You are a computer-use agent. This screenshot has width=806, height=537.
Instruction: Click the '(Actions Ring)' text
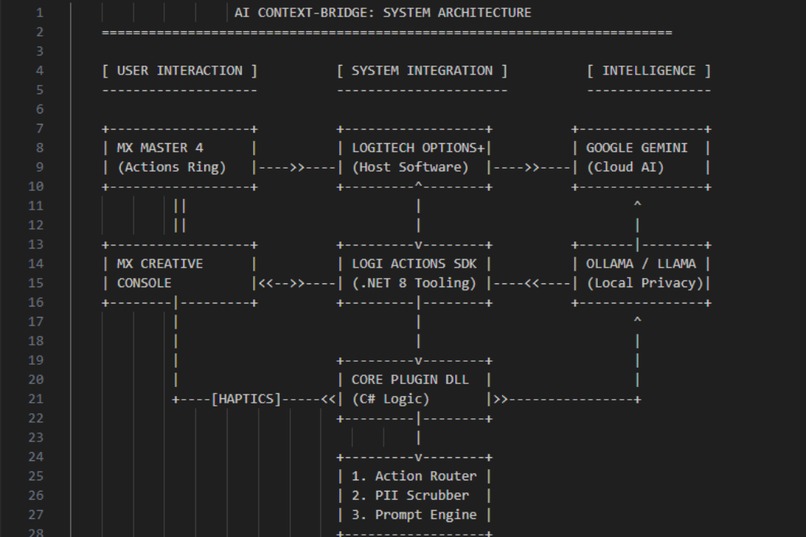coord(172,167)
